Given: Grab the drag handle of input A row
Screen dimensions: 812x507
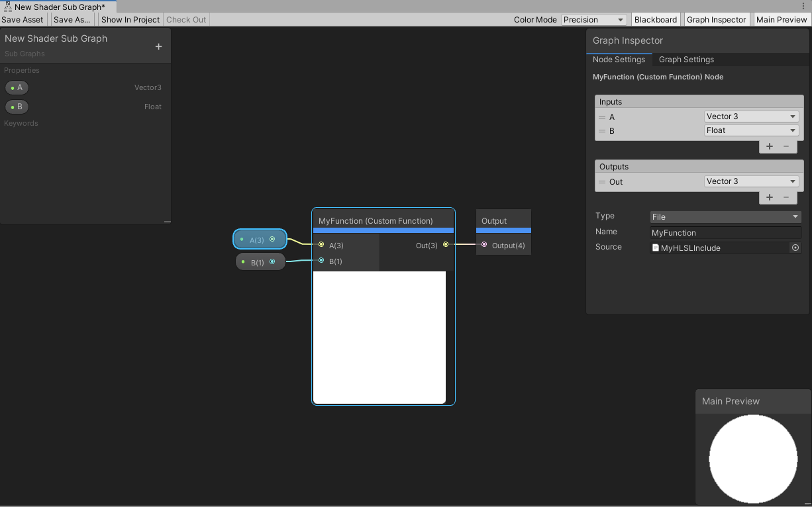Looking at the screenshot, I should 602,116.
